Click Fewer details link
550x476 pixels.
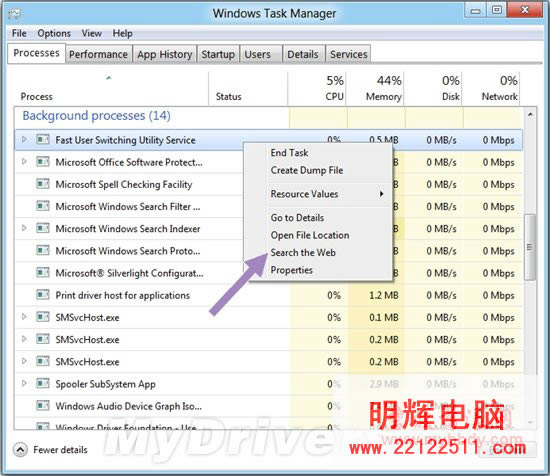[60, 450]
